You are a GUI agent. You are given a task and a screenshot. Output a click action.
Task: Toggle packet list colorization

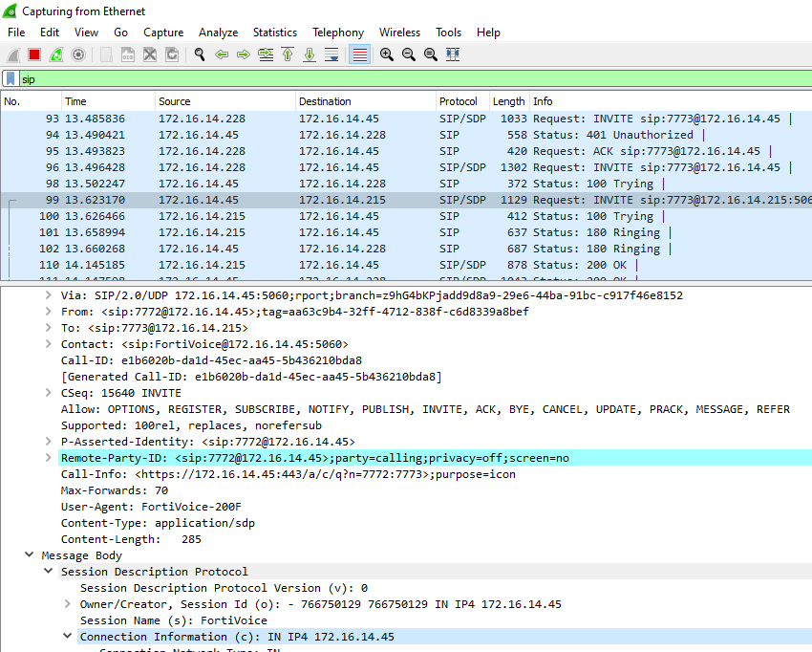(359, 55)
